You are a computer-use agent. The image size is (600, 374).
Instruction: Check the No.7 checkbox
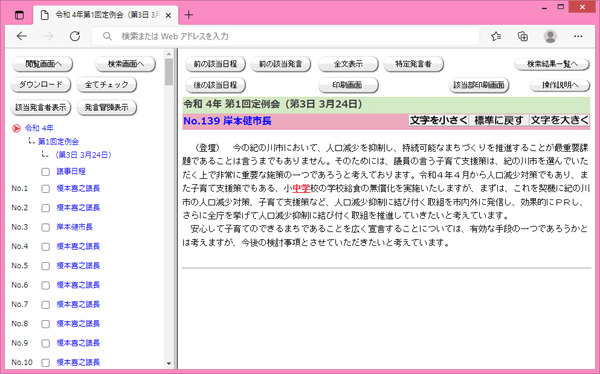pyautogui.click(x=46, y=305)
